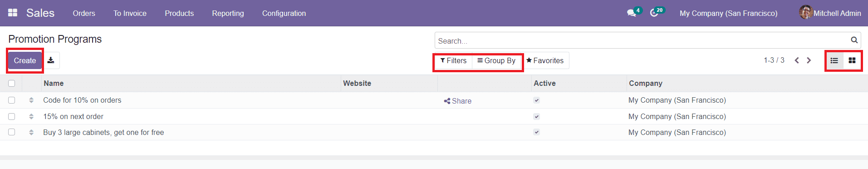Viewport: 868px width, 169px height.
Task: Open Buy 3 large cabinets, get one for free
Action: [103, 132]
